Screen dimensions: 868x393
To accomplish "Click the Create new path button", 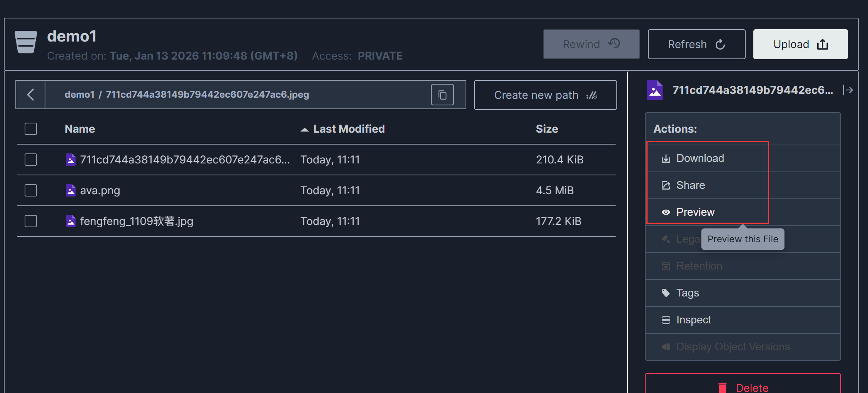I will [x=545, y=95].
